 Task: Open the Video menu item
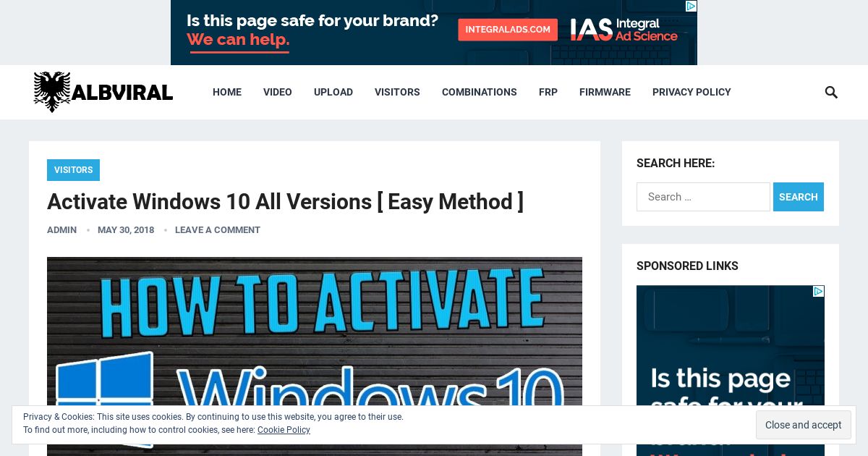pyautogui.click(x=278, y=92)
